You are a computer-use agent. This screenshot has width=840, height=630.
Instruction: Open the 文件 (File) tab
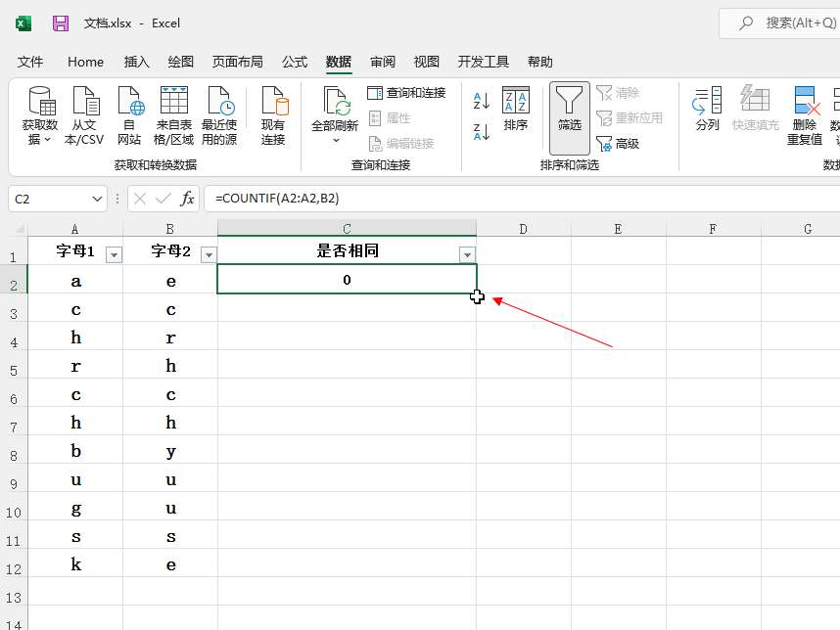[30, 62]
